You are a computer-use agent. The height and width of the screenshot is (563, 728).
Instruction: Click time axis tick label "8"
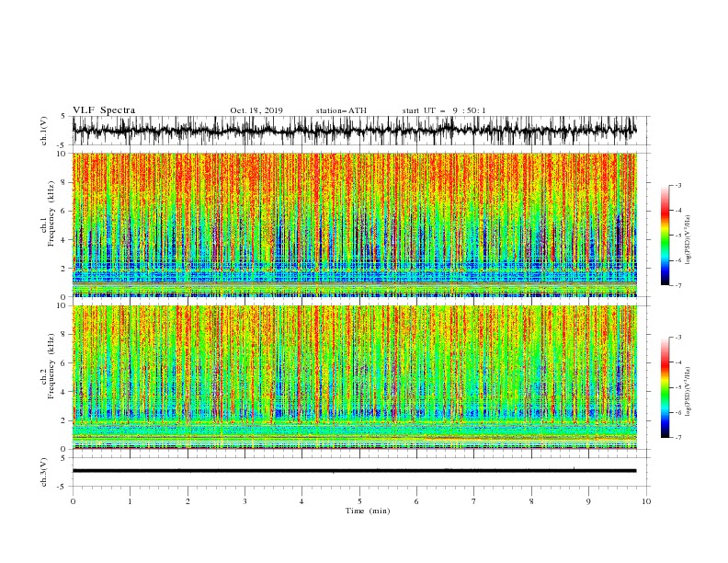click(531, 501)
